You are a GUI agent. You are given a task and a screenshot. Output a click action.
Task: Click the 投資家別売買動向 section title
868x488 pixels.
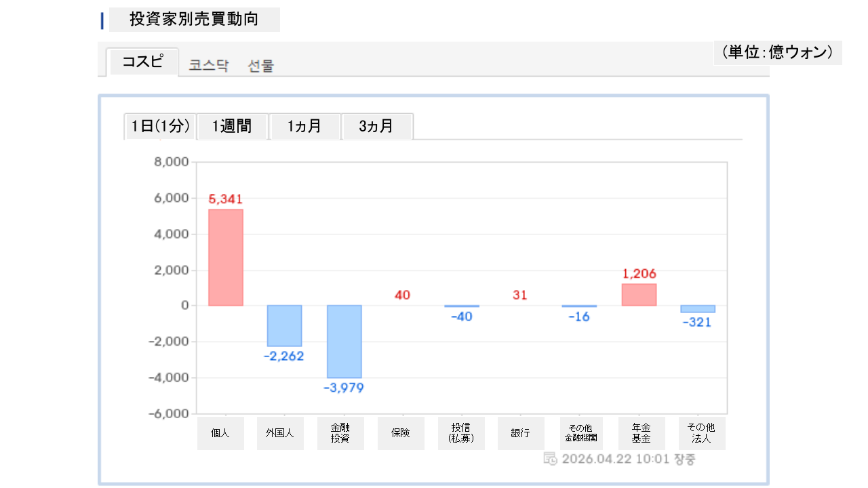point(194,20)
